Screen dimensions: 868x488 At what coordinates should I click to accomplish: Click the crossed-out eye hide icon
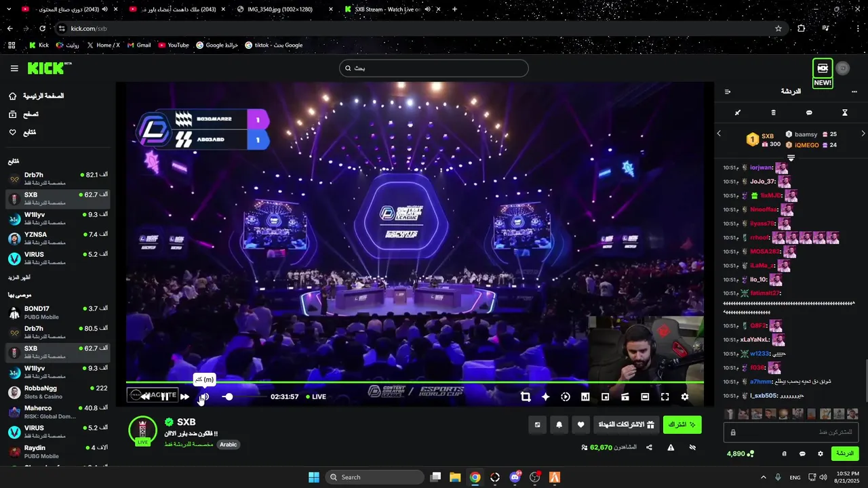coord(692,447)
